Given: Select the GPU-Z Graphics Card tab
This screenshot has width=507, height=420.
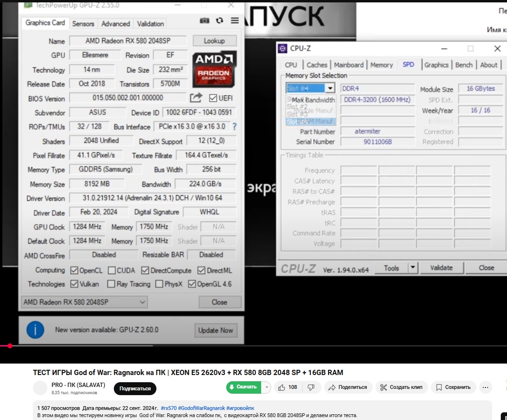Looking at the screenshot, I should coord(45,23).
